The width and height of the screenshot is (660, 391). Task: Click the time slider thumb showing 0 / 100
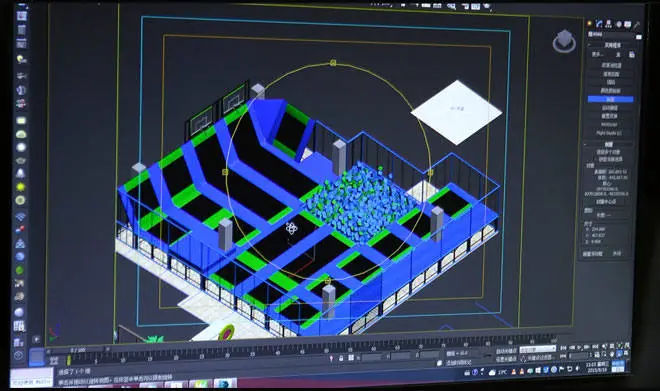coord(78,350)
